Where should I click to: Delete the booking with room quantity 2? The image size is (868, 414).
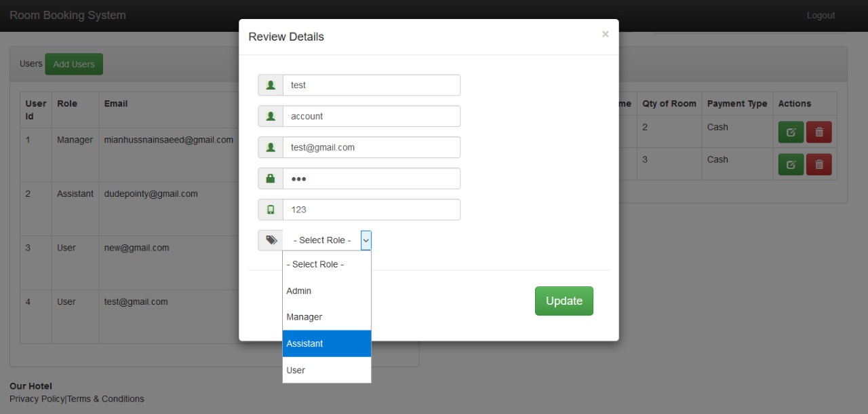[x=818, y=132]
